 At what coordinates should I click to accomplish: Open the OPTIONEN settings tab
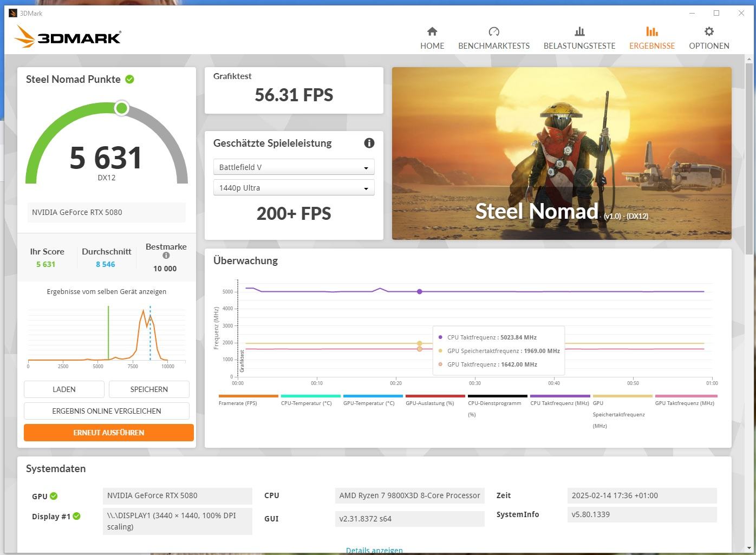pos(709,38)
